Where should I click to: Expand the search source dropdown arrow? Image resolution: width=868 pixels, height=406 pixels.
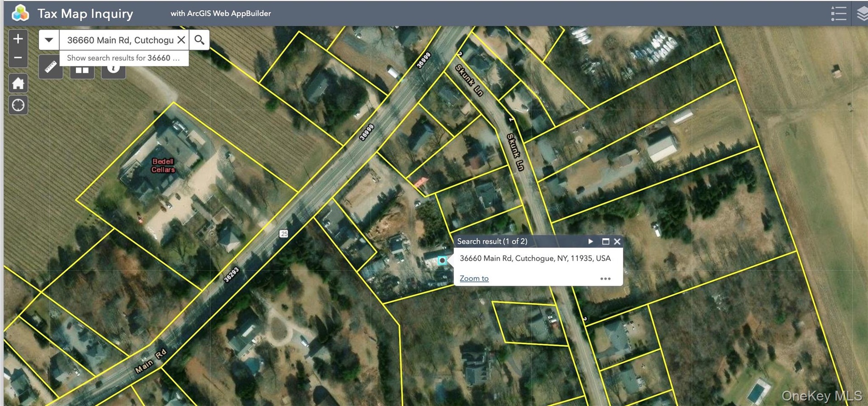coord(49,40)
